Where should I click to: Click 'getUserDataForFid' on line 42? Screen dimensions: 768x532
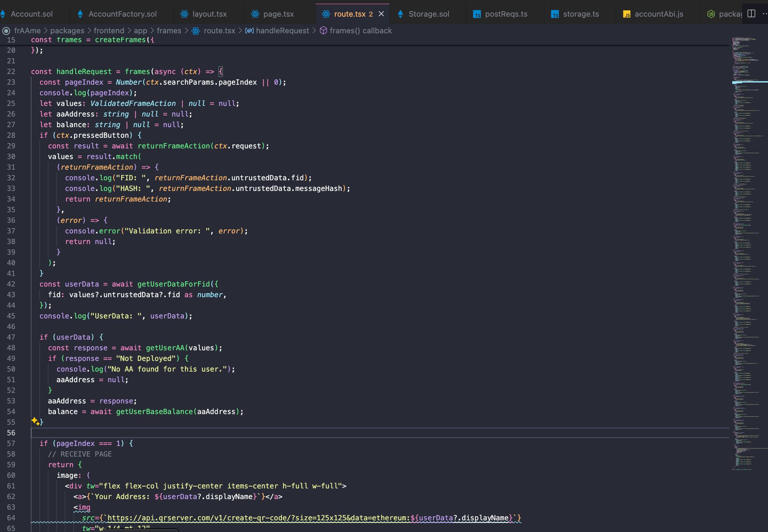point(174,284)
